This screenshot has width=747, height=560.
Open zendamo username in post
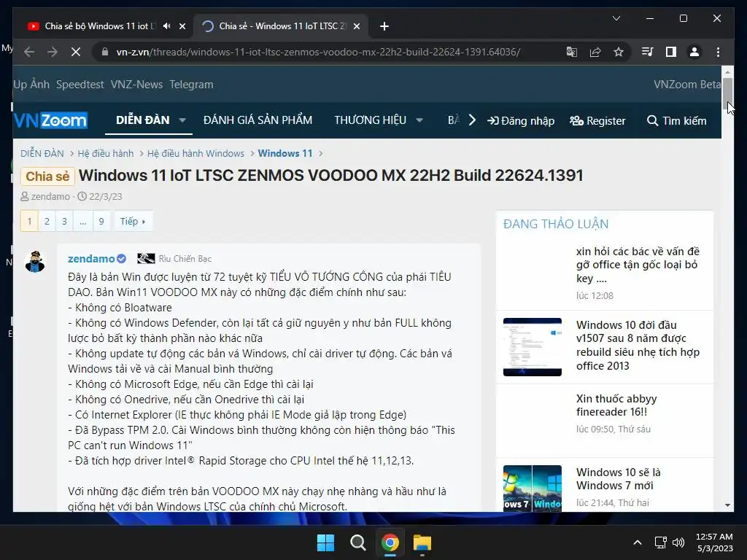click(91, 259)
